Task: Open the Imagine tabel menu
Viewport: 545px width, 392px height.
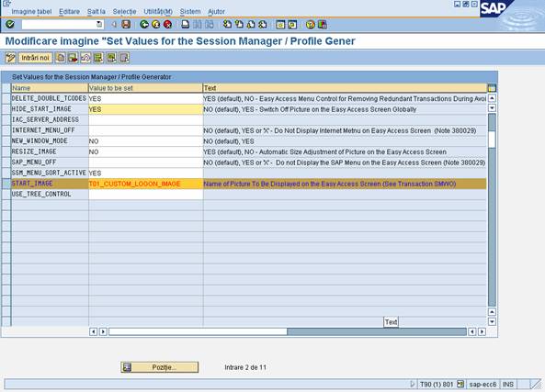Action: [x=31, y=11]
